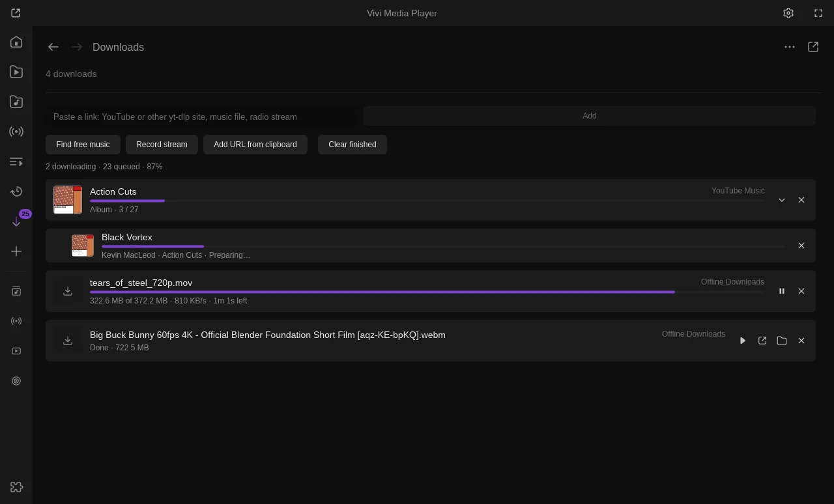Open the History sidebar icon
This screenshot has width=834, height=504.
16,191
